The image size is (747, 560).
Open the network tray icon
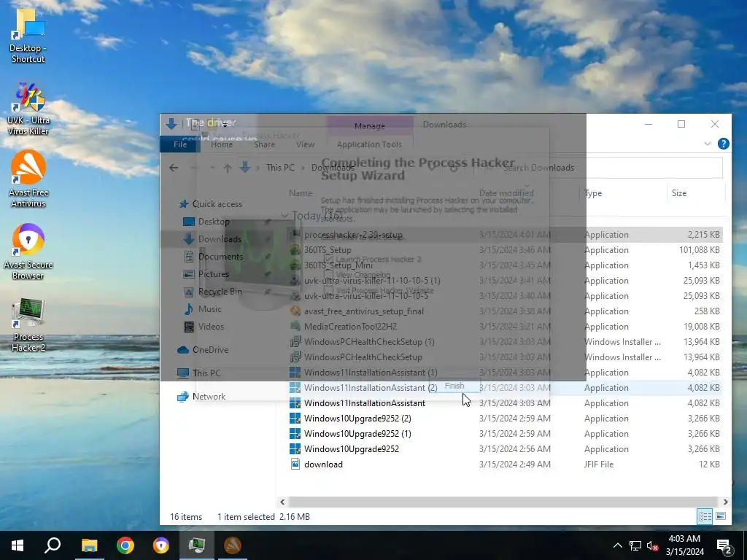(x=635, y=545)
